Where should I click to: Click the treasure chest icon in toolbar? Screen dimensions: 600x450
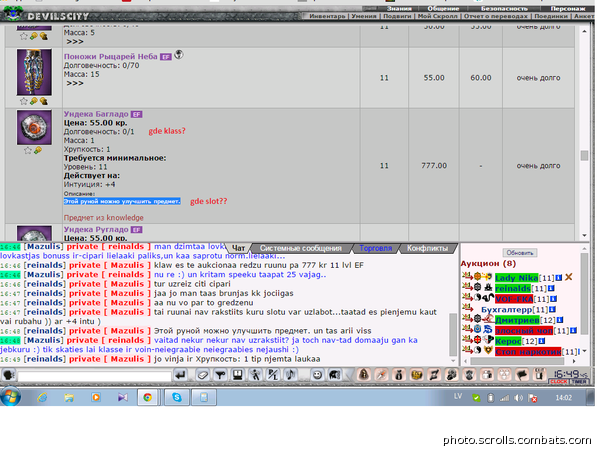point(417,375)
